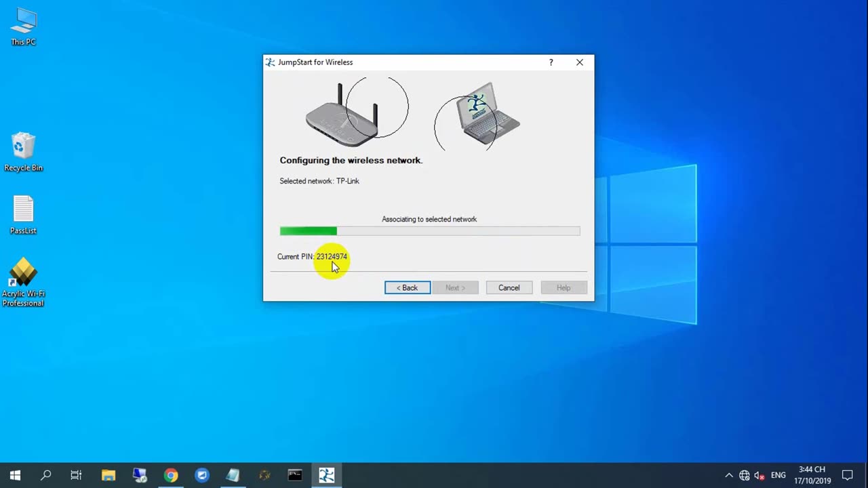Close the JumpStart for Wireless dialog
868x488 pixels.
(x=580, y=62)
